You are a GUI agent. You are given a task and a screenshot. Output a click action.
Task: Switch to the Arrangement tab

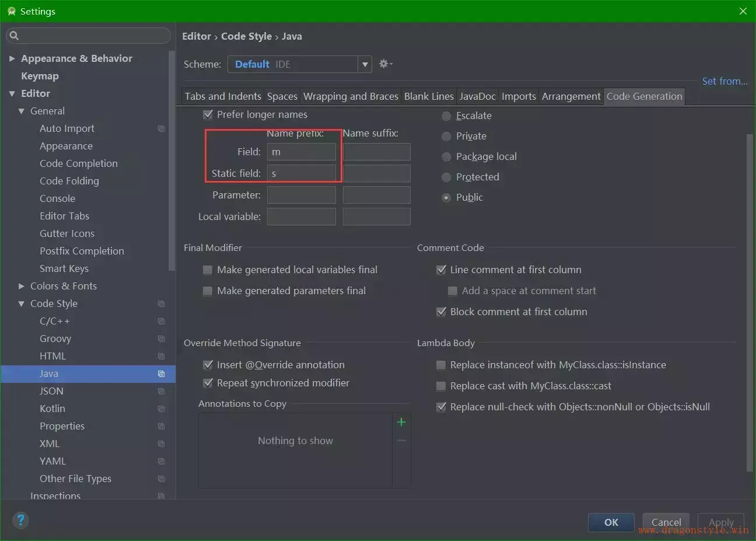(571, 96)
